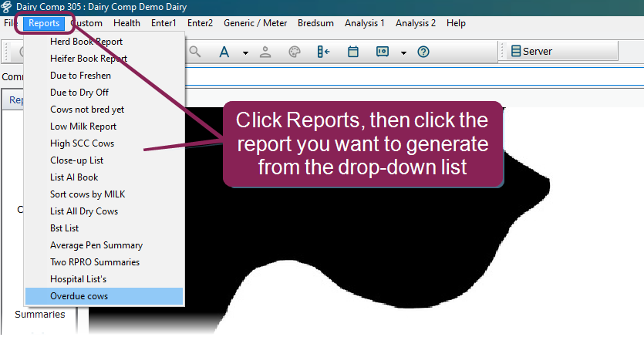644x344 pixels.
Task: Click the command line input field
Action: coord(414,77)
